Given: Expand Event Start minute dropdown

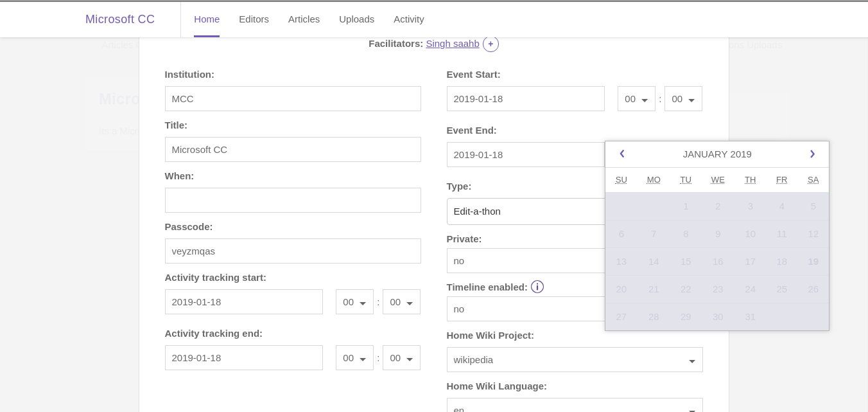Looking at the screenshot, I should (x=683, y=99).
